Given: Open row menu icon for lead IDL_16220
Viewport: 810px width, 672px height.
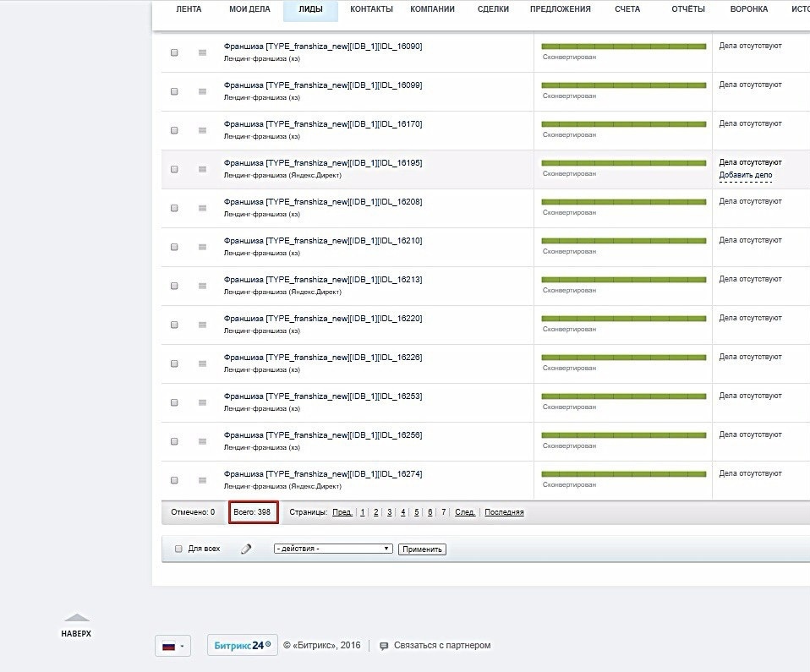Looking at the screenshot, I should click(203, 325).
